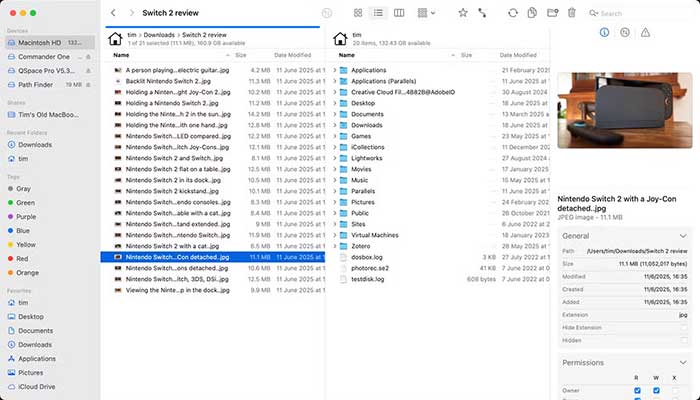This screenshot has width=700, height=400.
Task: Collapse the General section in inspector
Action: [x=683, y=236]
